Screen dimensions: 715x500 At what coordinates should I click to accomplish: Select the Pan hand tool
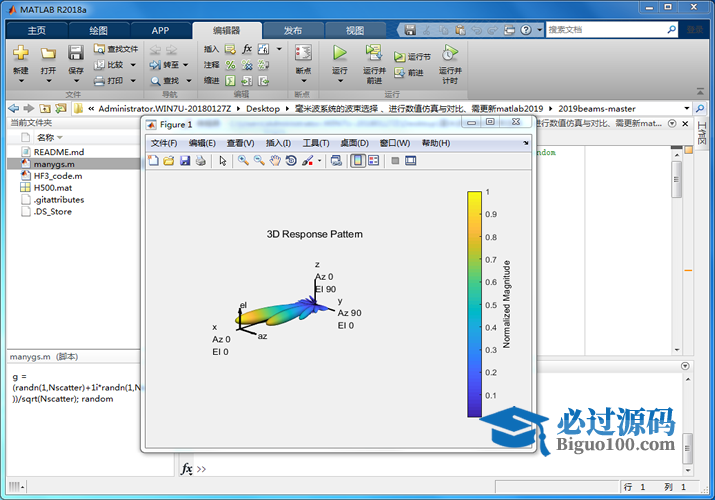274,160
